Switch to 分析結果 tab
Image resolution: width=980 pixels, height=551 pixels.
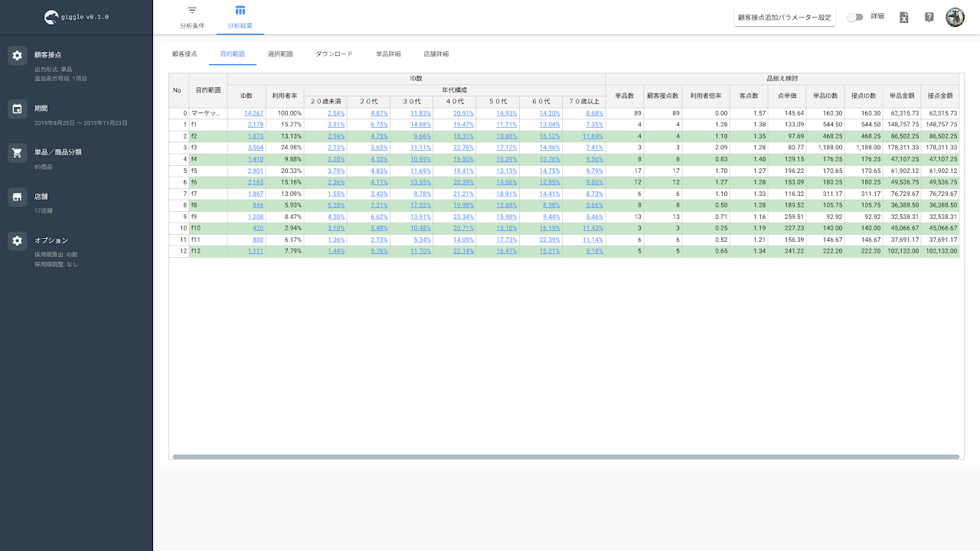(x=240, y=17)
